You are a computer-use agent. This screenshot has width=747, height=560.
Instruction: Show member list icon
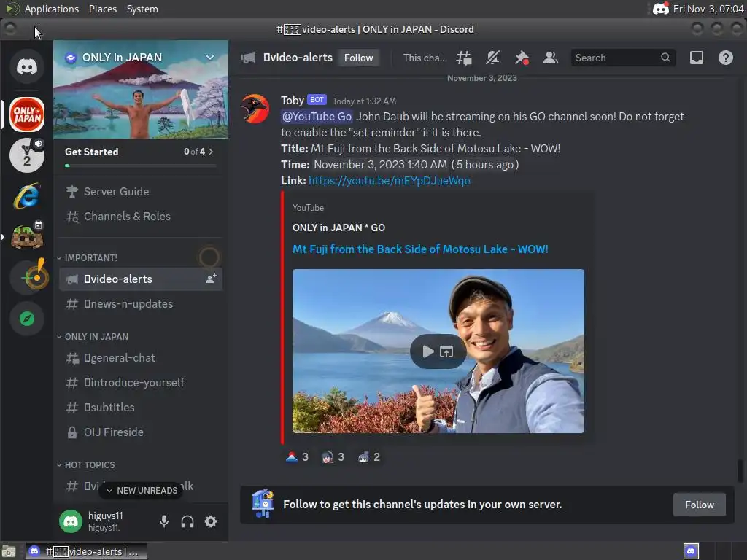click(551, 58)
